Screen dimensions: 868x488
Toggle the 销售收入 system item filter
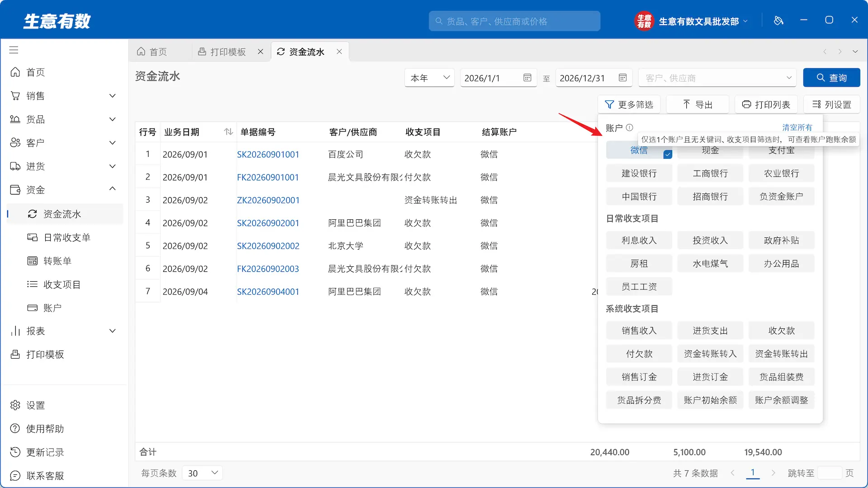[639, 331]
